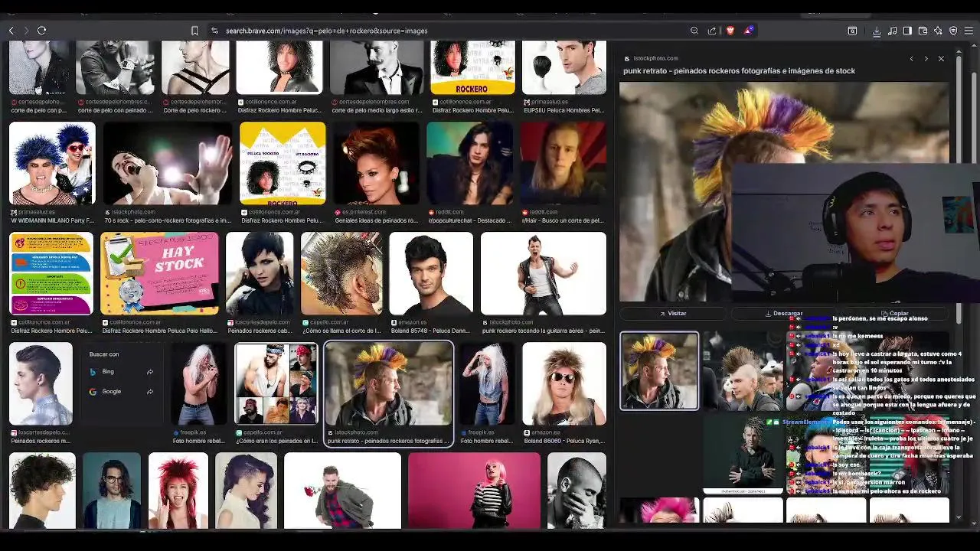Toggle the sidebar panel icon
This screenshot has width=980, height=551.
click(x=907, y=31)
